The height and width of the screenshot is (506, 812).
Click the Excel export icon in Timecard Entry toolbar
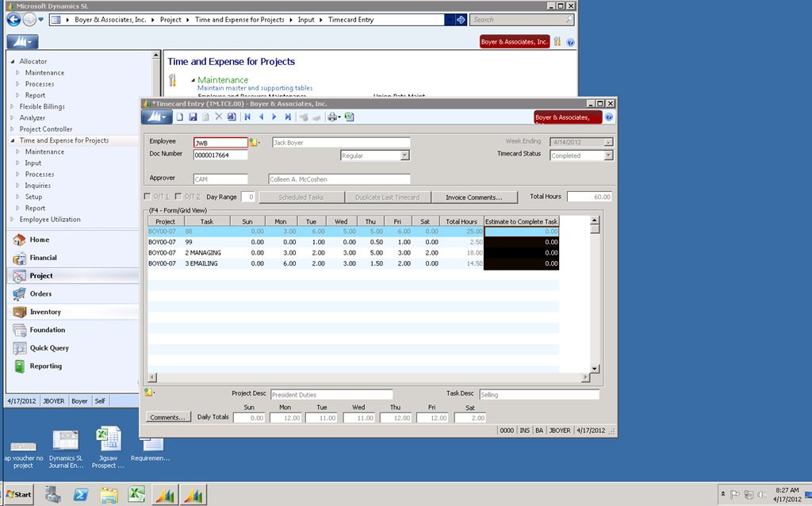click(350, 117)
